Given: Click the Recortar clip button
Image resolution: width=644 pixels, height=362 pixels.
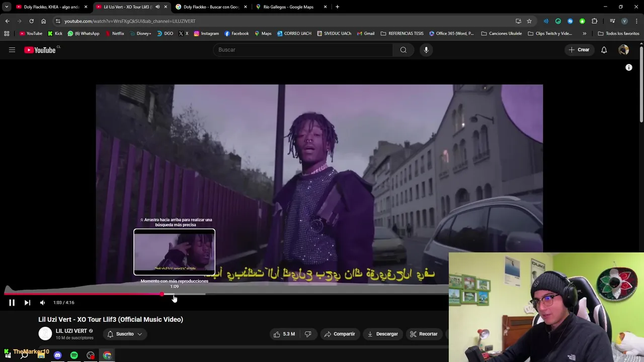Looking at the screenshot, I should click(423, 334).
